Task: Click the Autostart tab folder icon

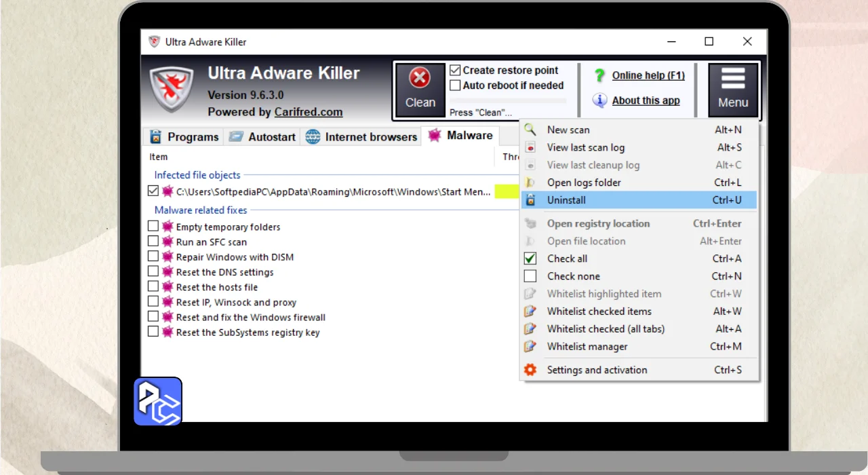Action: pyautogui.click(x=236, y=136)
